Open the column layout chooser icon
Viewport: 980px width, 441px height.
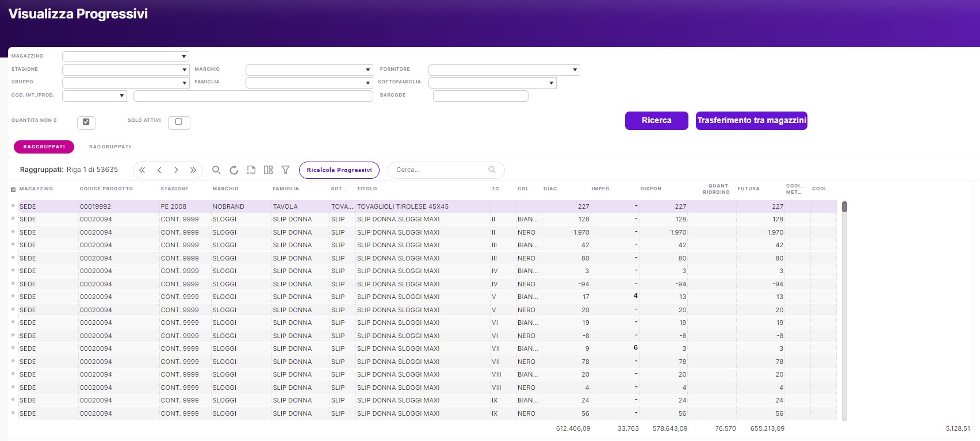pos(268,170)
